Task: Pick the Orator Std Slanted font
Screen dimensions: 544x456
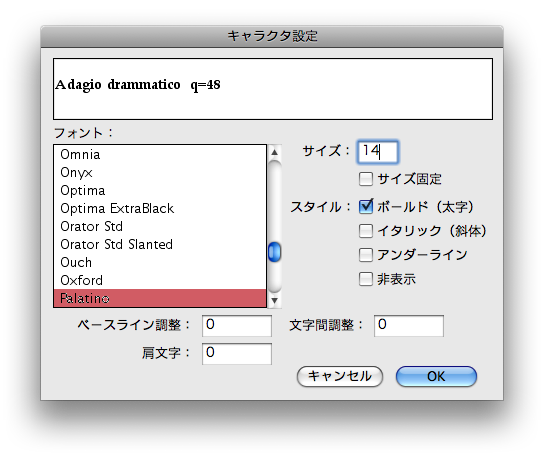Action: click(x=160, y=245)
